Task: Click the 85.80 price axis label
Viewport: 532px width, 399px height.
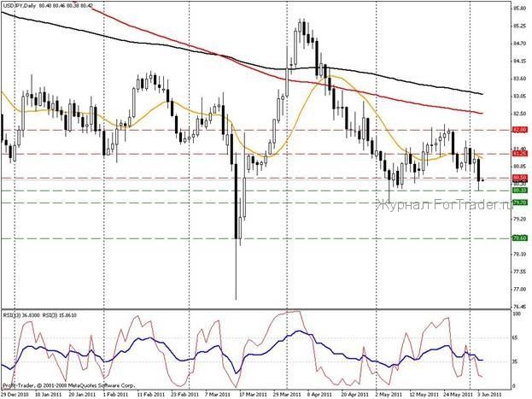Action: 520,9
